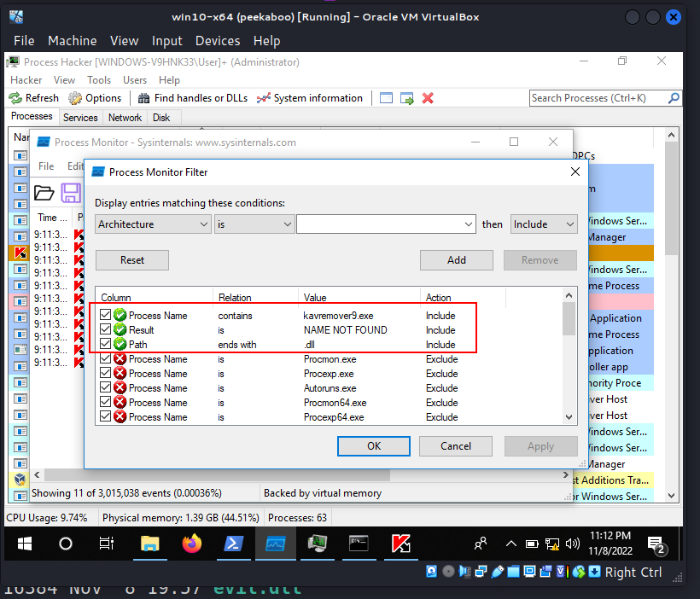Open the Process Monitor File menu
This screenshot has height=599, width=700.
coord(46,166)
